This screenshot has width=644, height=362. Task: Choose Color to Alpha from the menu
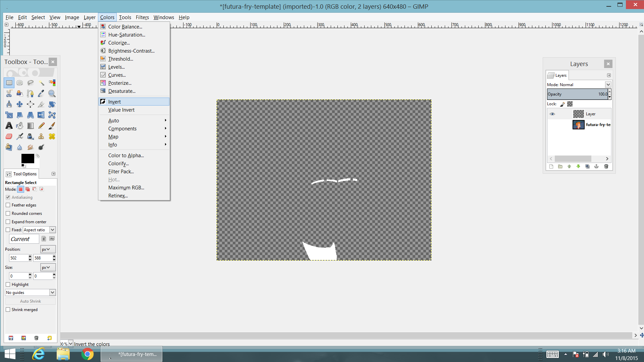[134, 156]
